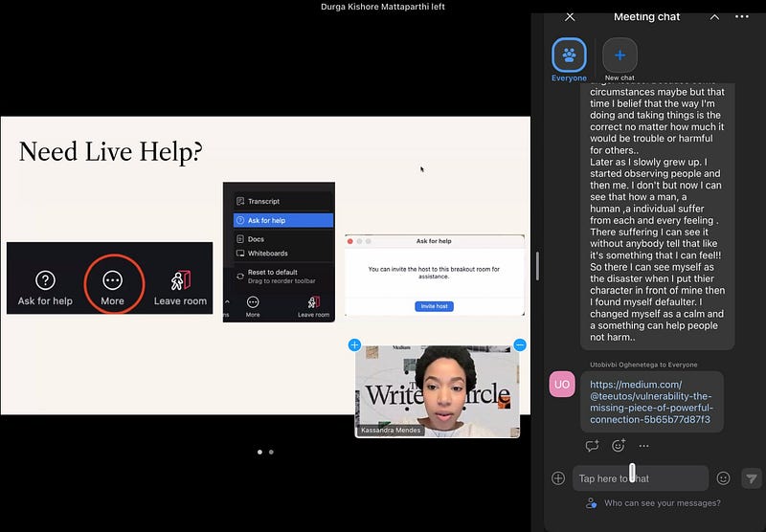Select the Everyone chat channel
The image size is (766, 532).
tap(569, 59)
